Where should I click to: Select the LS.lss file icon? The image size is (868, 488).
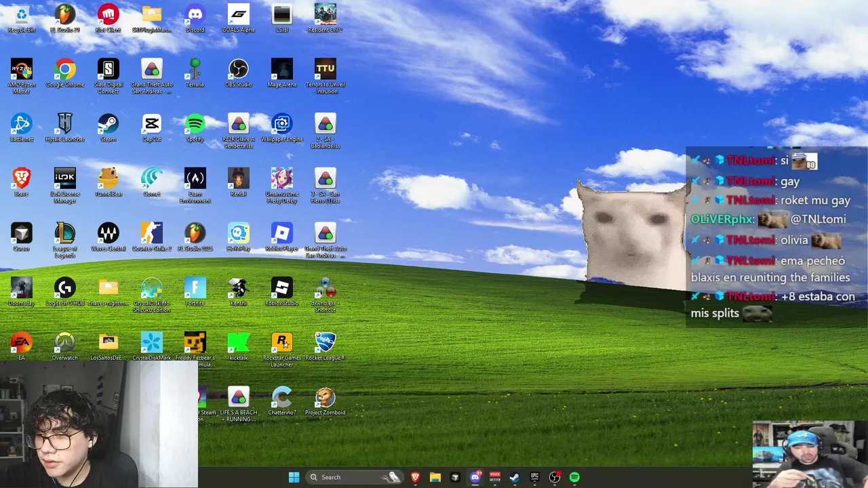pyautogui.click(x=282, y=18)
